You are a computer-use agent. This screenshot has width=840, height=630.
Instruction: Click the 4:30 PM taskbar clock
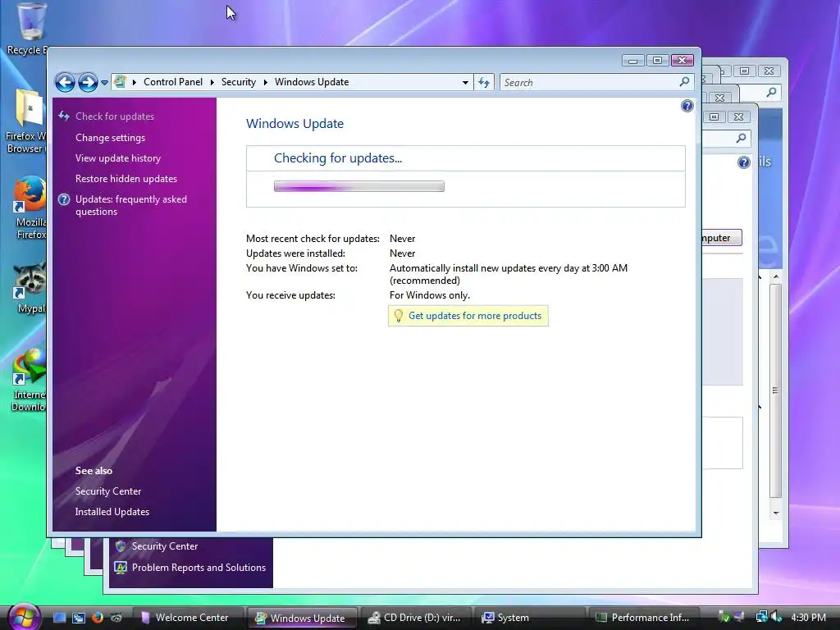coord(808,617)
